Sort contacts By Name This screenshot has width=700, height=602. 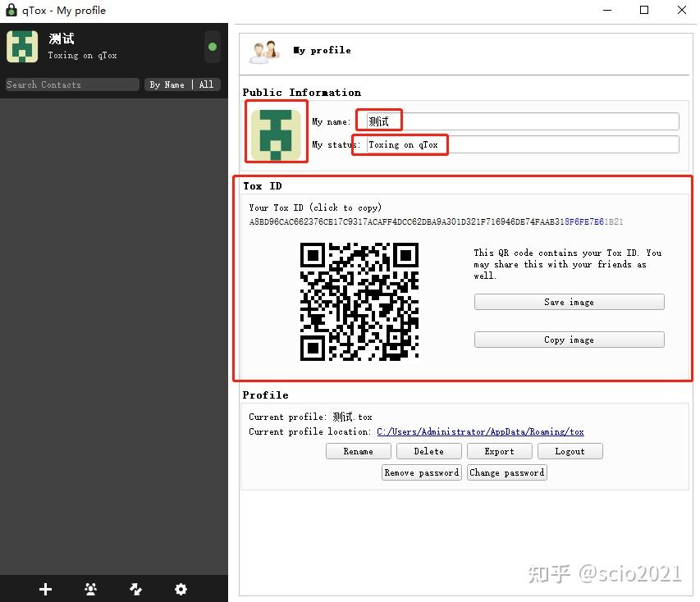[166, 84]
